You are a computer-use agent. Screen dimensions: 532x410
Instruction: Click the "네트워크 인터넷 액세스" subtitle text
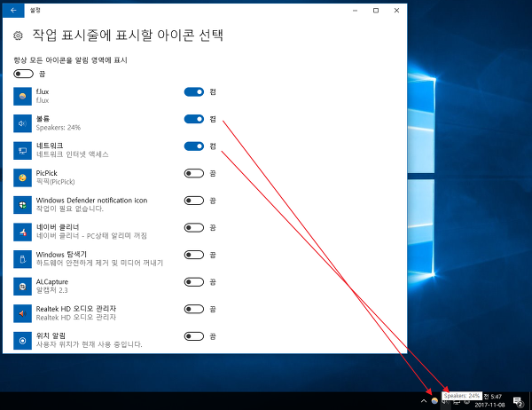pyautogui.click(x=73, y=154)
